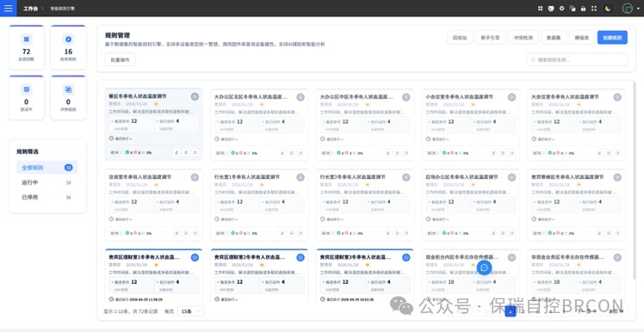The width and height of the screenshot is (644, 332).
Task: Click the 回收站 button
Action: point(460,37)
